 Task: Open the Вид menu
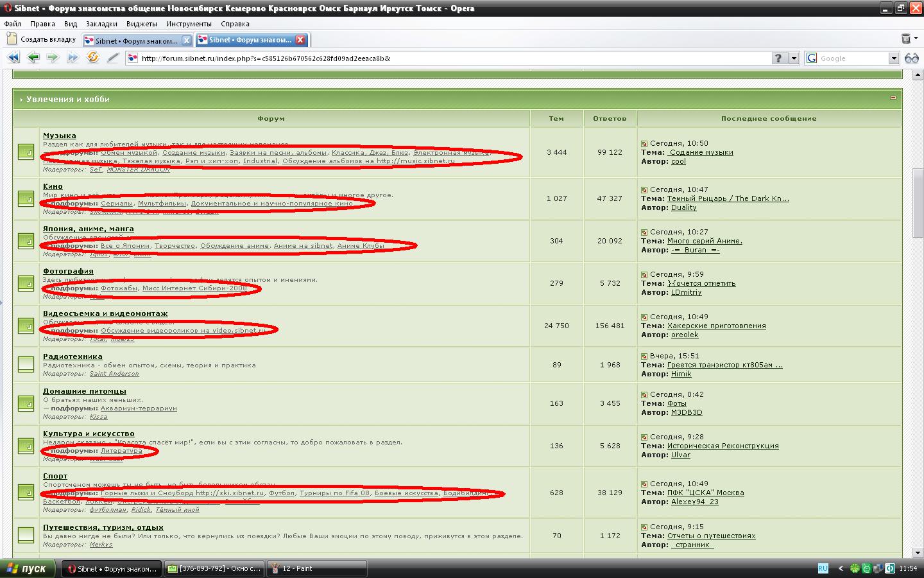(71, 24)
